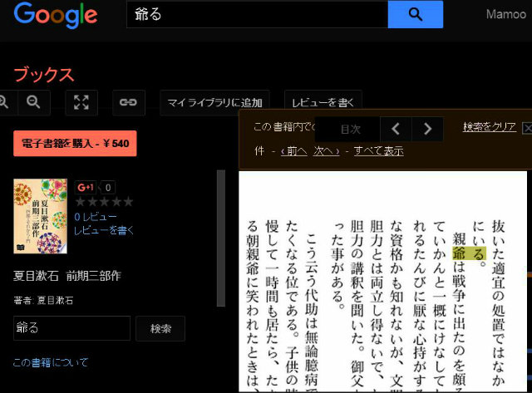Open the link-sharing chain icon
Viewport: 532px width, 393px height.
(127, 102)
